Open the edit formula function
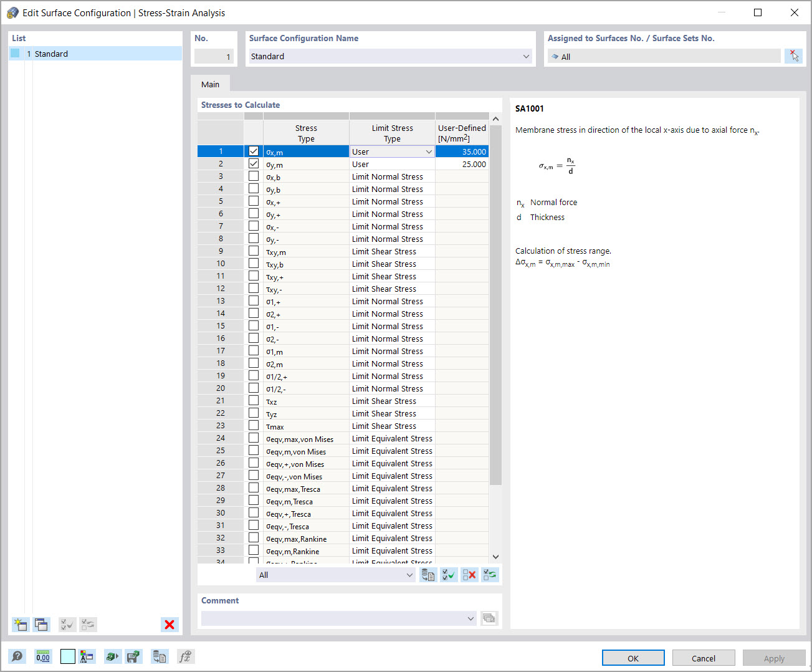 [x=185, y=656]
